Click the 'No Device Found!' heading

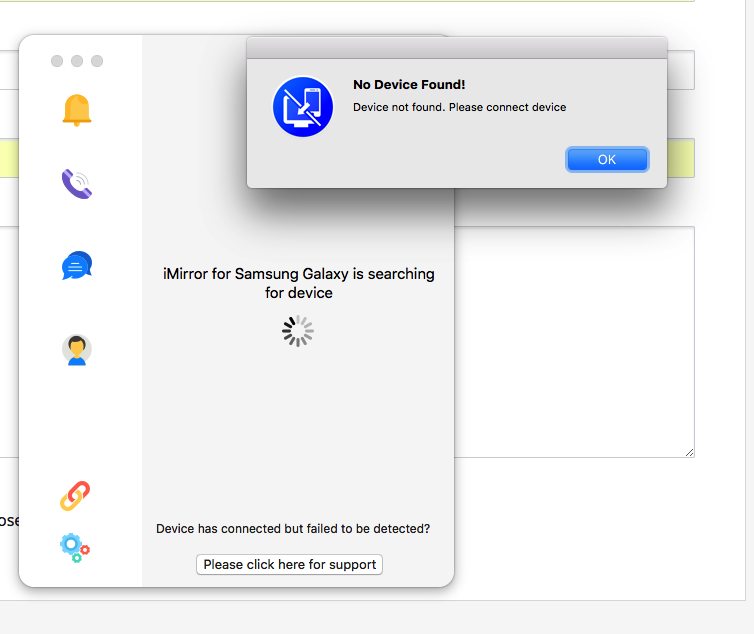click(x=409, y=85)
